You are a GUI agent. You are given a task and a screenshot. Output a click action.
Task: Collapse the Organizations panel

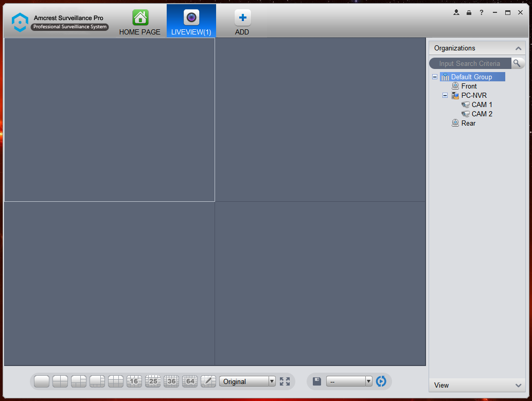point(518,48)
